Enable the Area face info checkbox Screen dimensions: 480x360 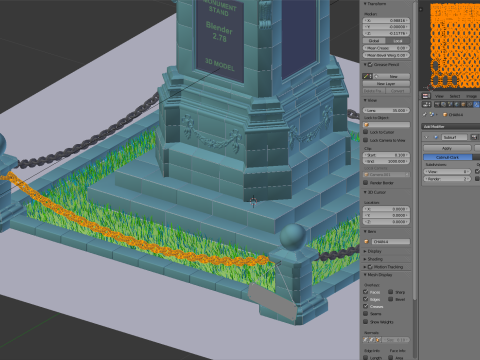pos(391,358)
